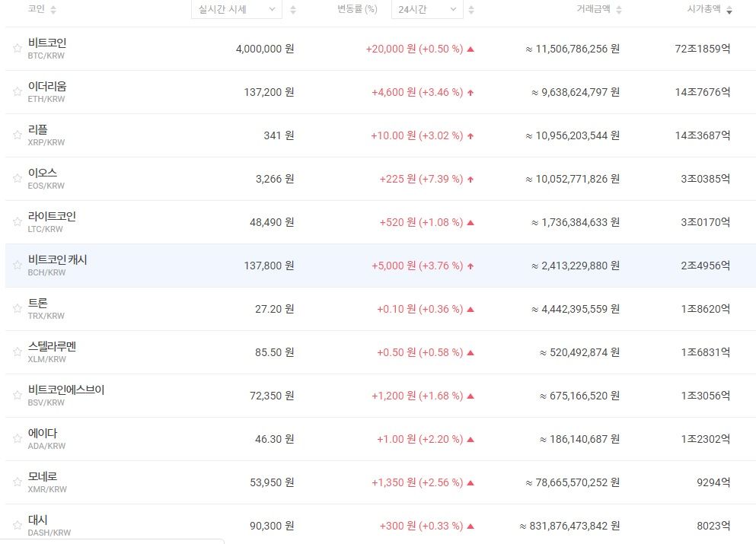The height and width of the screenshot is (544, 756).
Task: Click the star icon next to ADA/KRW
Action: click(17, 439)
